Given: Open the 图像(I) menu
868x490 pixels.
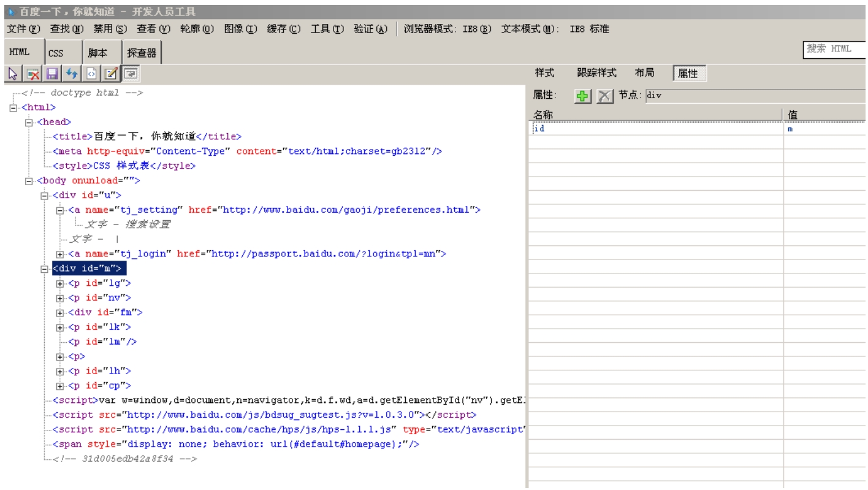Looking at the screenshot, I should 242,29.
